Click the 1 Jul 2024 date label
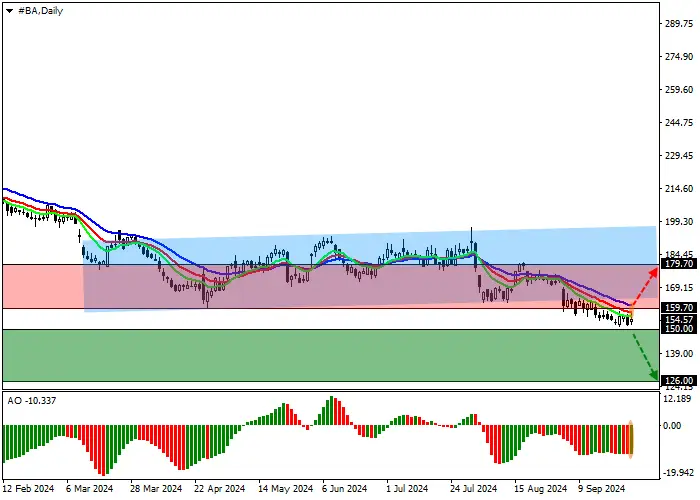Image resolution: width=700 pixels, height=500 pixels. pyautogui.click(x=407, y=489)
